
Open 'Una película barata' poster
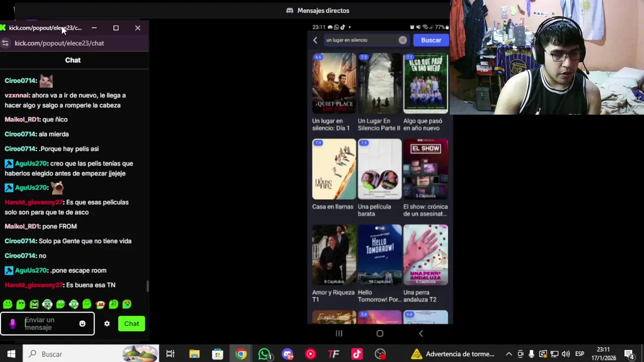tap(379, 169)
